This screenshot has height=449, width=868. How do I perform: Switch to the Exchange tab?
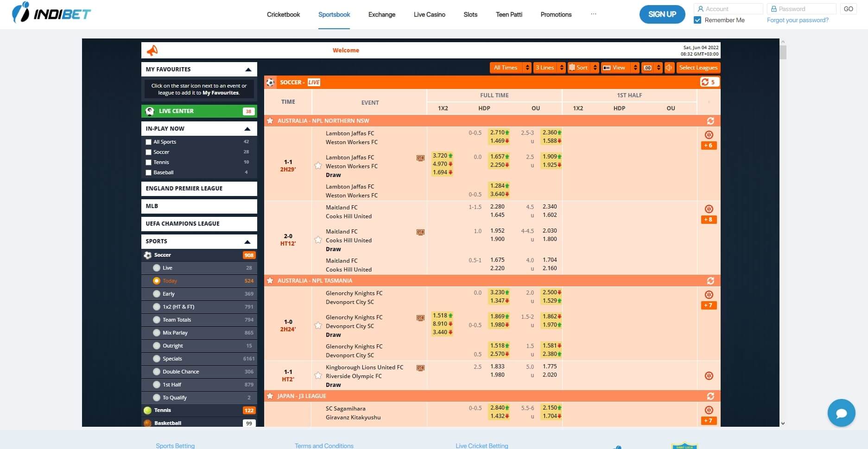[381, 14]
